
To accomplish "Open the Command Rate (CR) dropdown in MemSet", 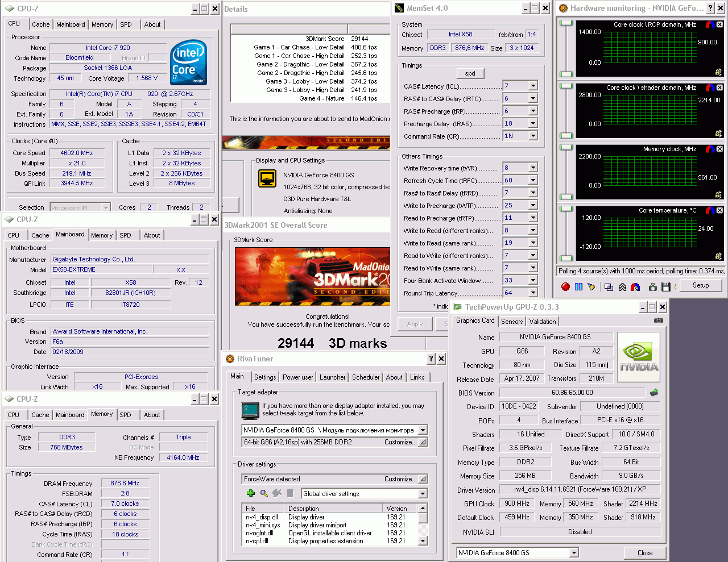I will tap(533, 136).
